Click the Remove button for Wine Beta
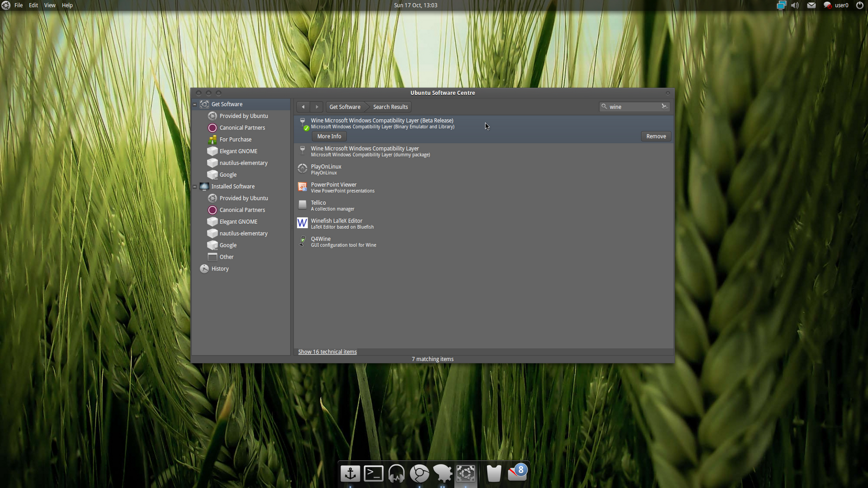The height and width of the screenshot is (488, 868). click(656, 137)
